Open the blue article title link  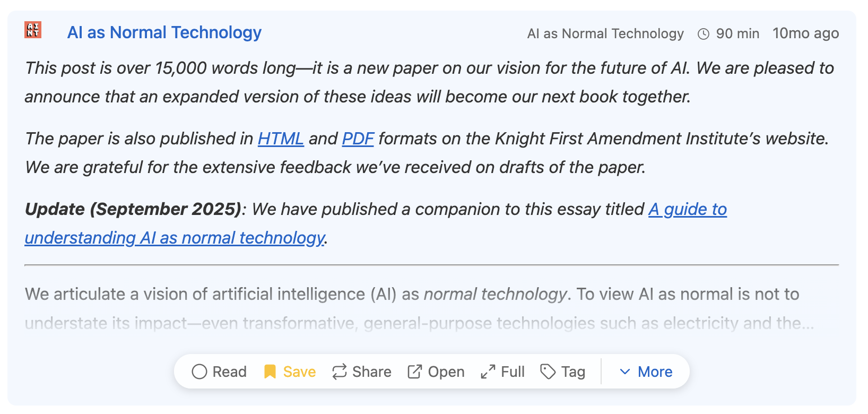pyautogui.click(x=164, y=32)
